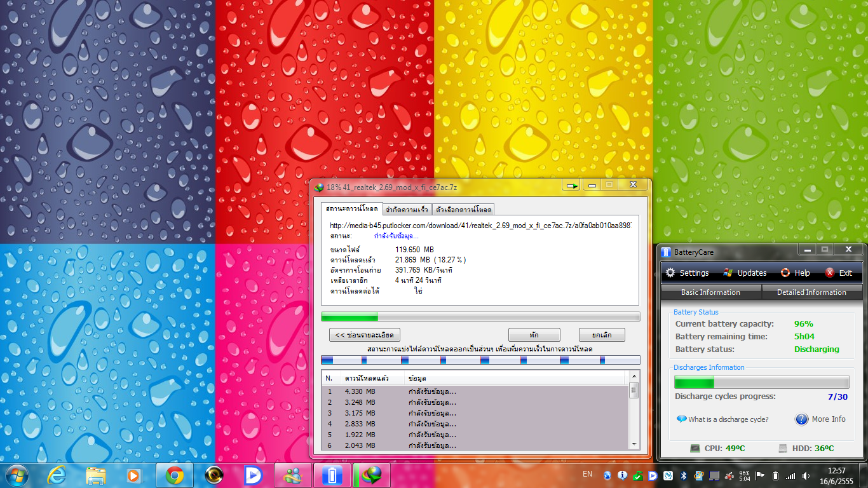The height and width of the screenshot is (488, 868).
Task: Select connection row 4 with 2.833 MB
Action: point(475,424)
